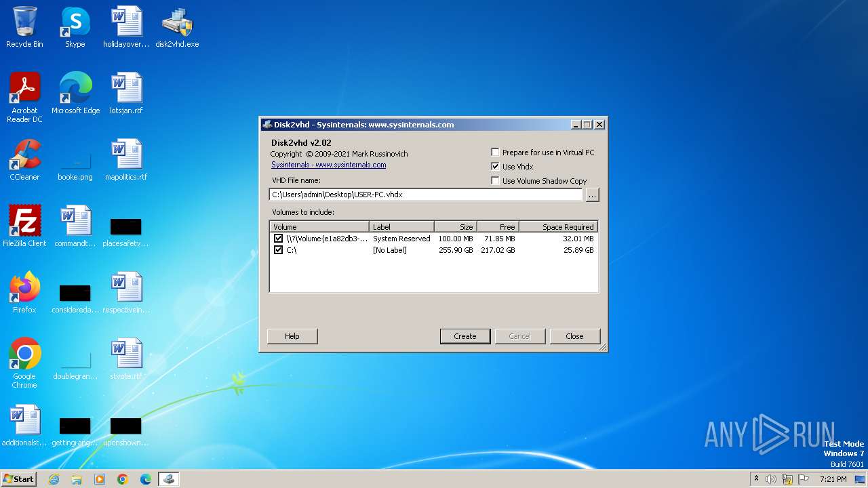Open the Action Center flag icon

804,479
